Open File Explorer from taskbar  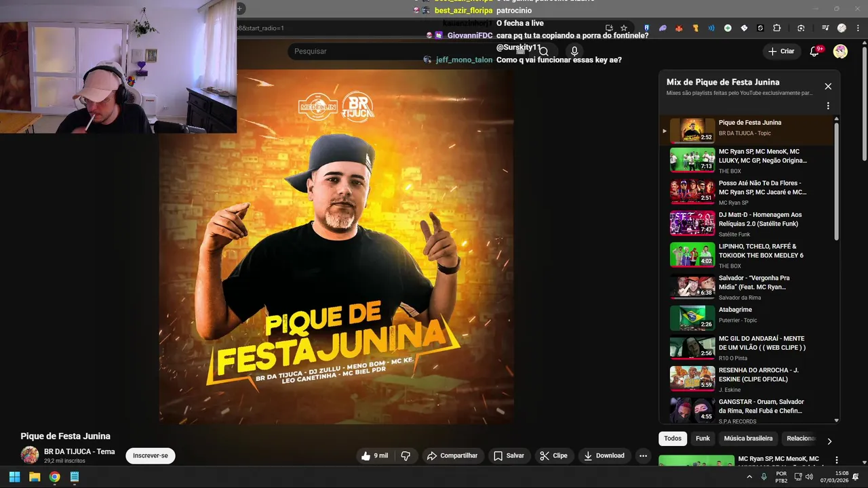[x=35, y=476]
